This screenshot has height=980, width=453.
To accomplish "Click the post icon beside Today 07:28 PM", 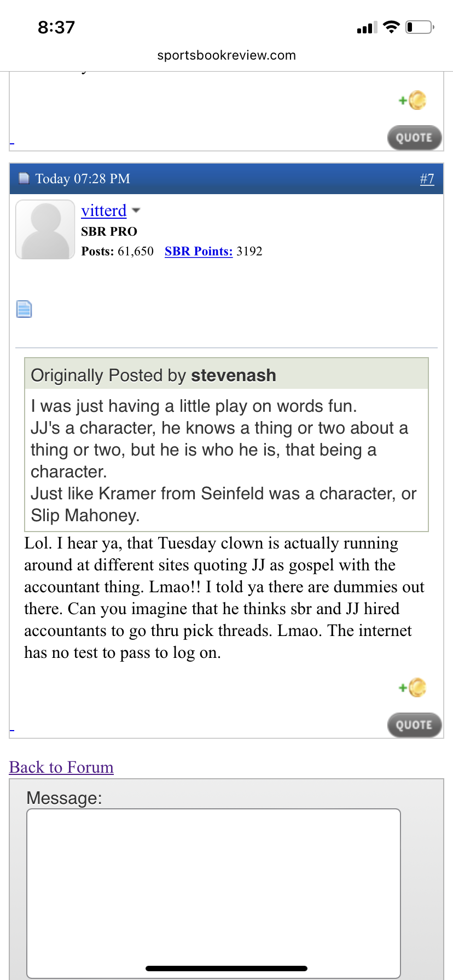I will pos(24,179).
